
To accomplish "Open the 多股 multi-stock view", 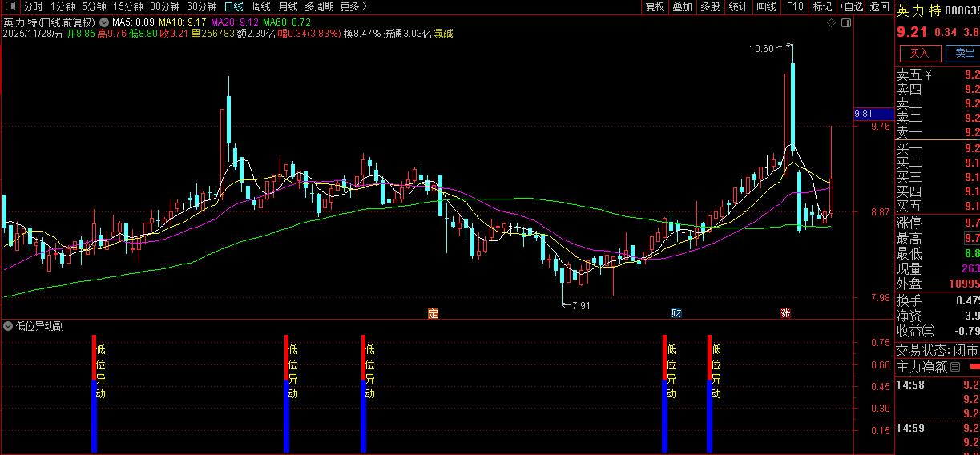I will 710,6.
